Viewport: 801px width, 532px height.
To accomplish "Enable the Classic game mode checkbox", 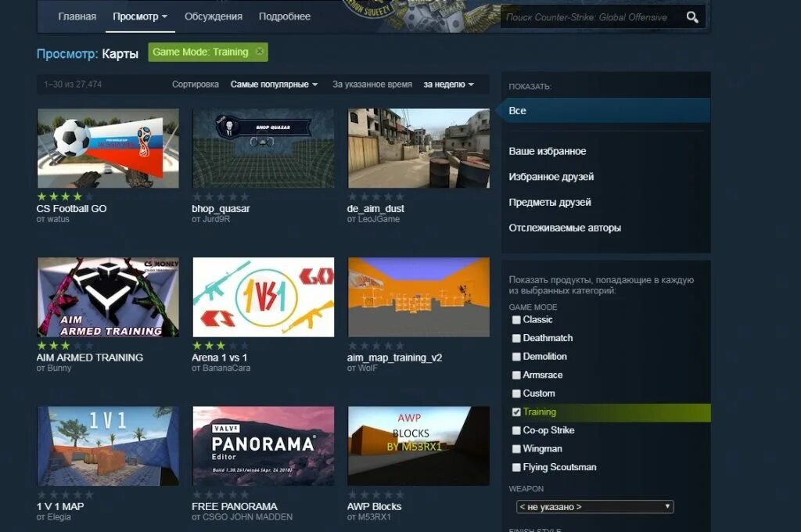I will [516, 320].
